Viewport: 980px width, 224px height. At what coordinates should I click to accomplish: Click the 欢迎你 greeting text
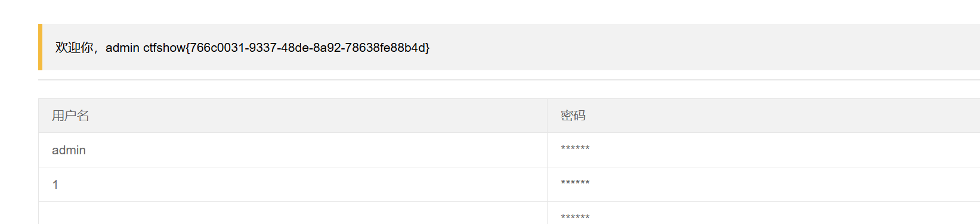[x=75, y=48]
